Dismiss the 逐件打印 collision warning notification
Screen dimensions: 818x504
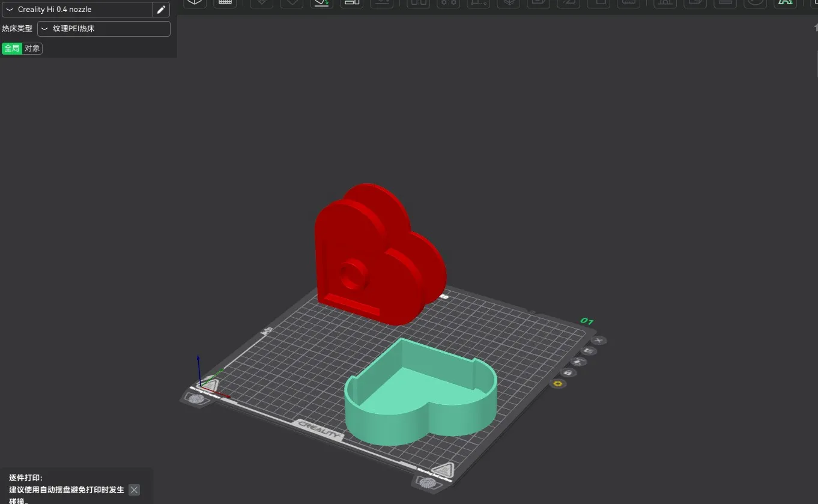[x=134, y=490]
